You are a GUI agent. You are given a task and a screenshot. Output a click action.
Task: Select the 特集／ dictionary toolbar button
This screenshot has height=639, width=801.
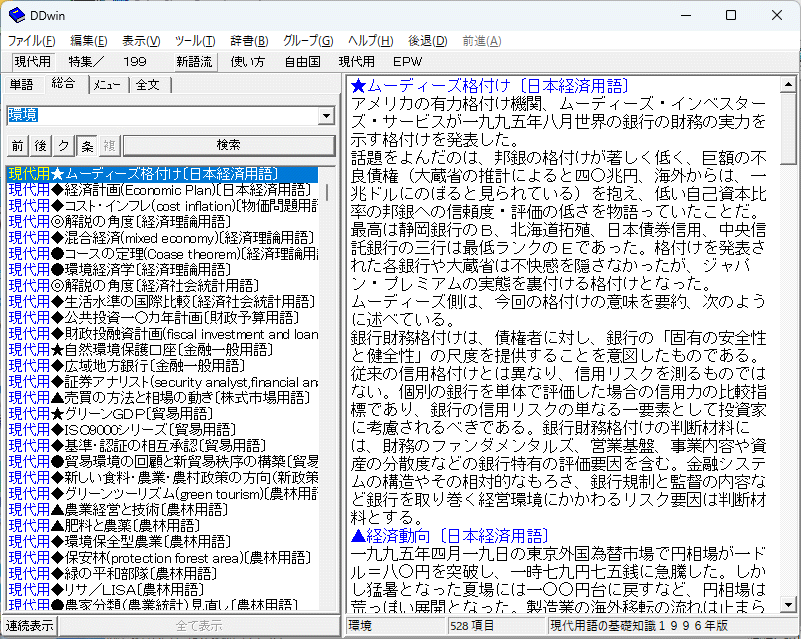click(x=86, y=62)
